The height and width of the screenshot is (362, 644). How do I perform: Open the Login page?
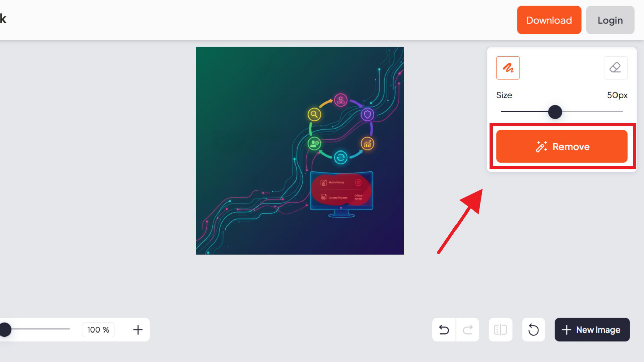point(610,20)
